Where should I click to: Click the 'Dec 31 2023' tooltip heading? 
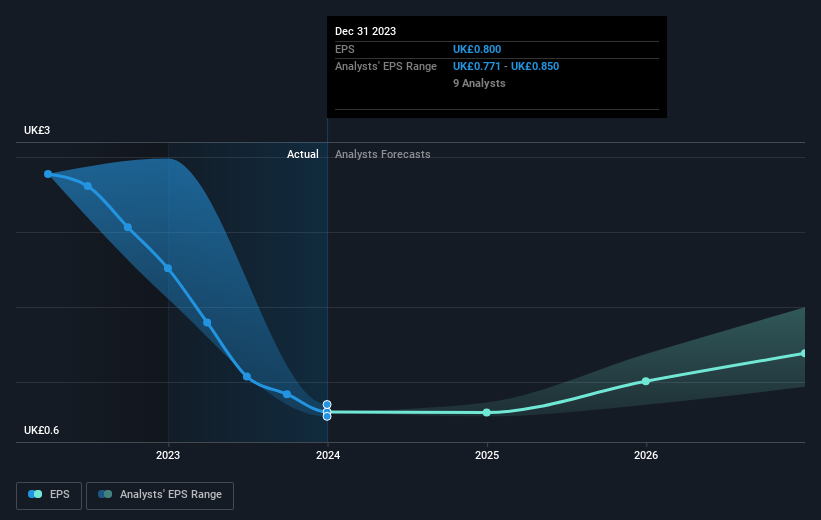click(365, 31)
